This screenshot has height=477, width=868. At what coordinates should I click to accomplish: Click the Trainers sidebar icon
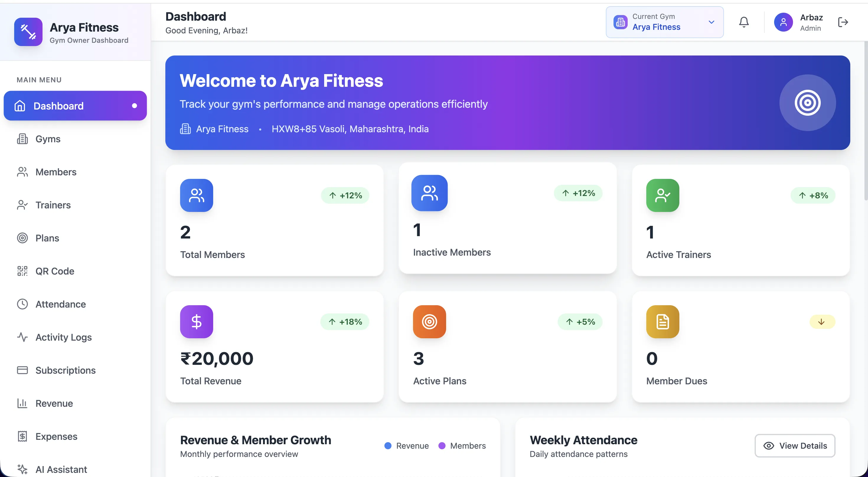point(22,205)
